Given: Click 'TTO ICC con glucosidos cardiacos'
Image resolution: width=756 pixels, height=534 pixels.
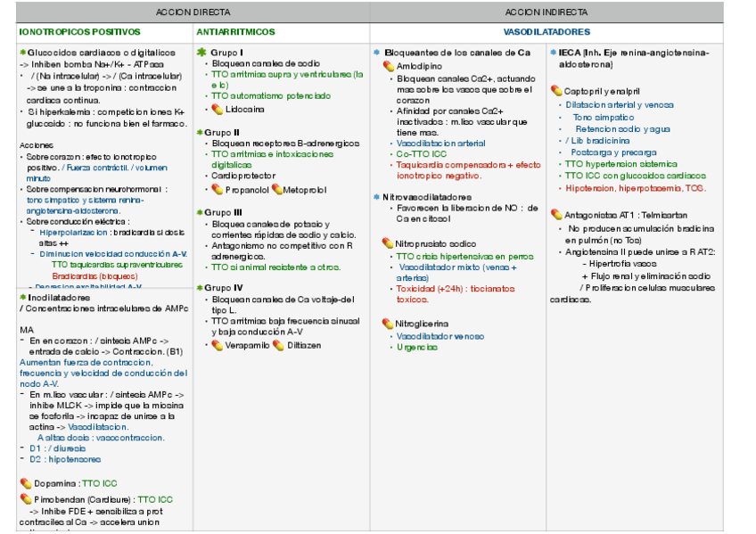Looking at the screenshot, I should [636, 176].
